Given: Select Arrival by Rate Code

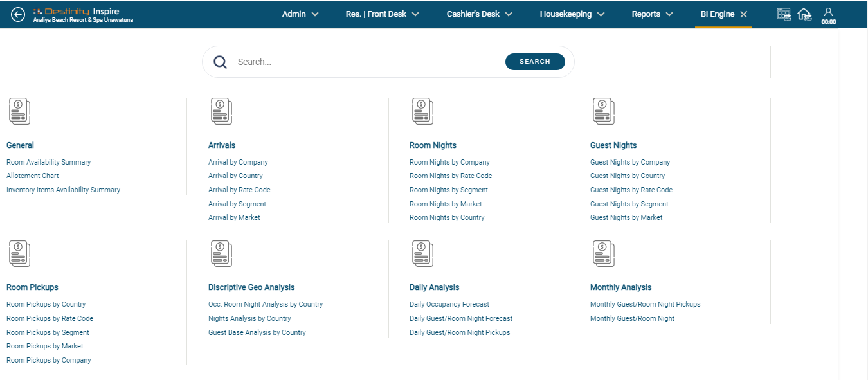Looking at the screenshot, I should [x=239, y=190].
